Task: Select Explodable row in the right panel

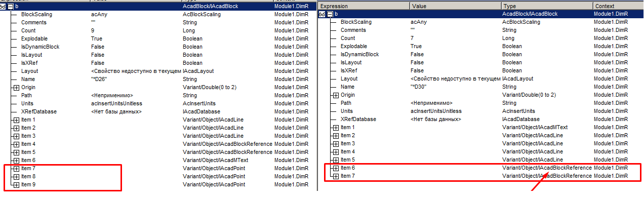Action: 481,46
